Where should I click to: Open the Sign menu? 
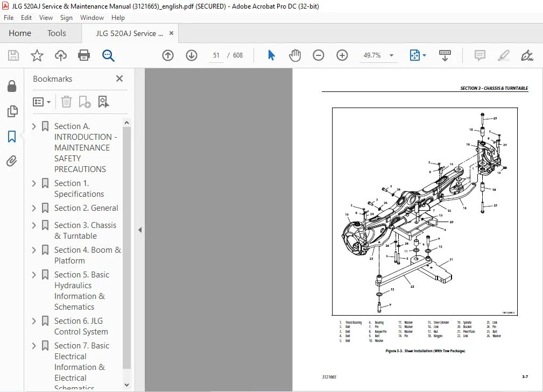66,18
